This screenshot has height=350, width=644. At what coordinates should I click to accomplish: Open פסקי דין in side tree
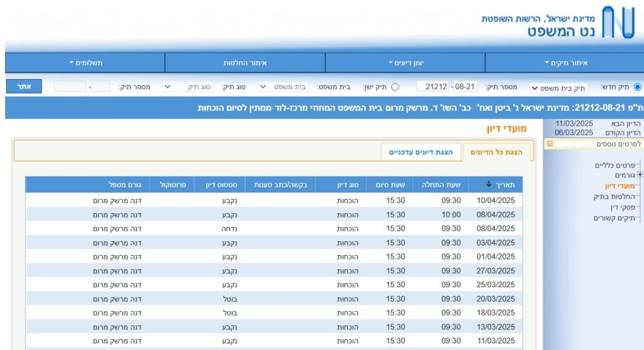click(x=622, y=207)
